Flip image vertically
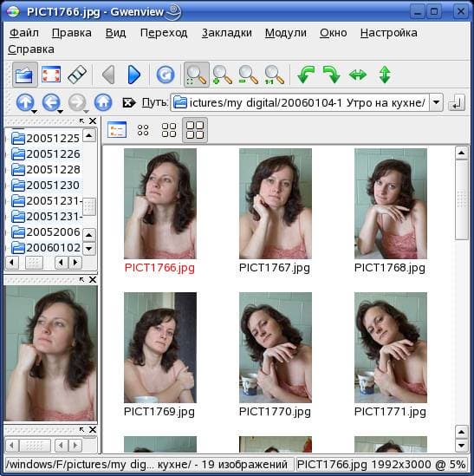The image size is (474, 476). [x=385, y=75]
